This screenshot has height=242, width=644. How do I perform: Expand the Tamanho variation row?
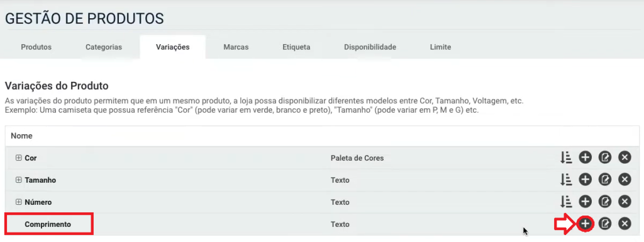click(x=18, y=180)
